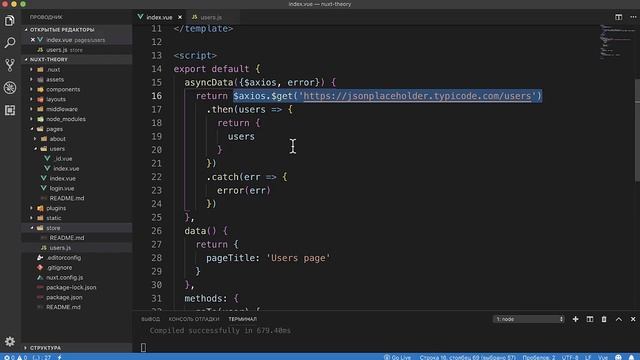Open the Search view in activity bar

click(10, 42)
